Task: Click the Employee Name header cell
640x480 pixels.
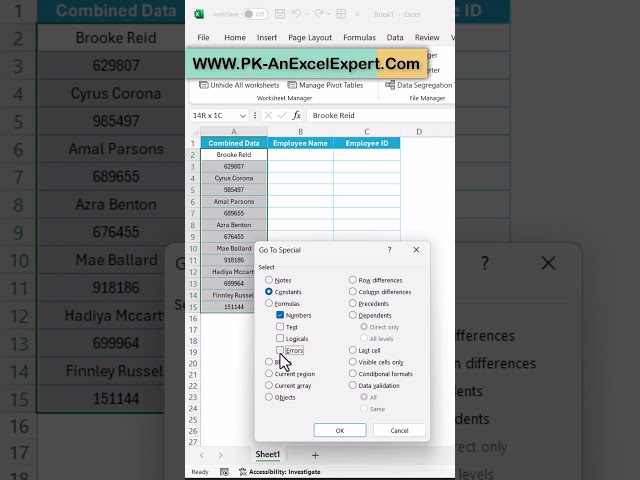Action: 300,143
